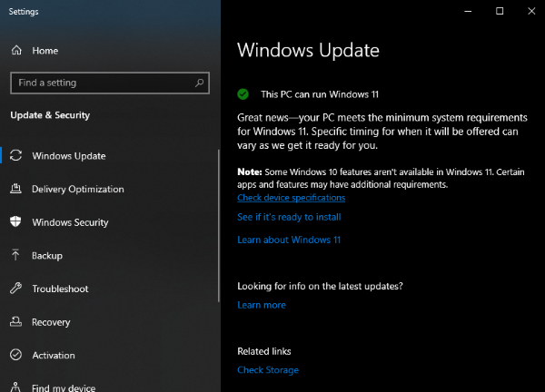
Task: Maximize the Settings window
Action: click(x=500, y=11)
